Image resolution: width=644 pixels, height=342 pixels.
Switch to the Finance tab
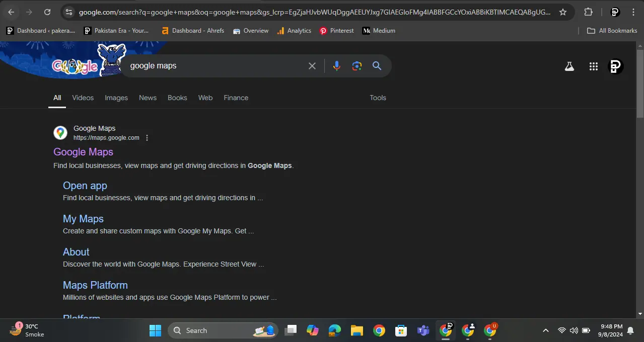tap(236, 98)
